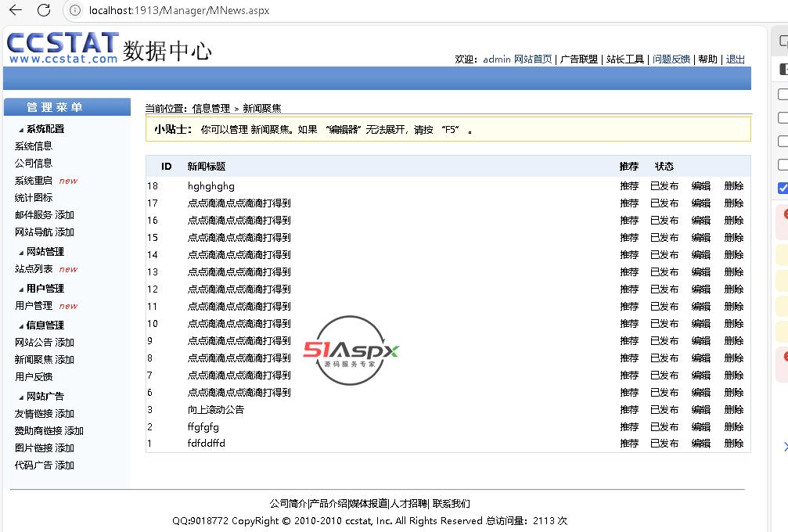Screen dimensions: 788x532
Task: Click the 新闻标题 column header
Action: coord(207,167)
